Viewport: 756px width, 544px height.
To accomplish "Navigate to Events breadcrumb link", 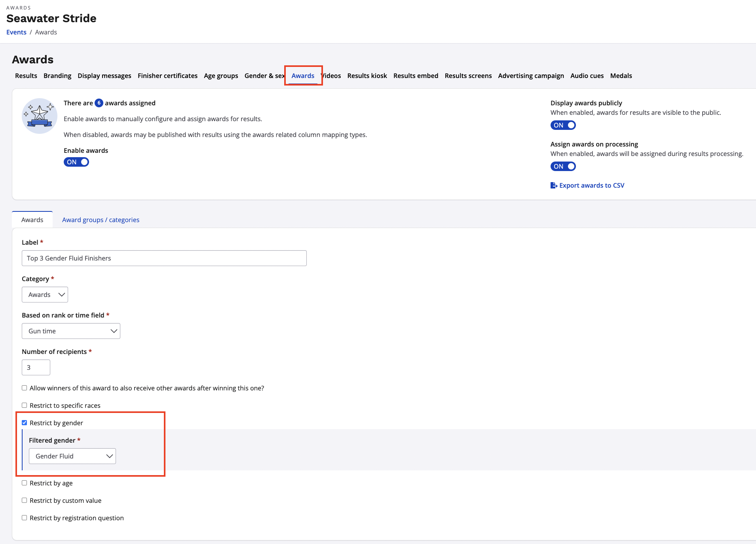I will click(16, 32).
